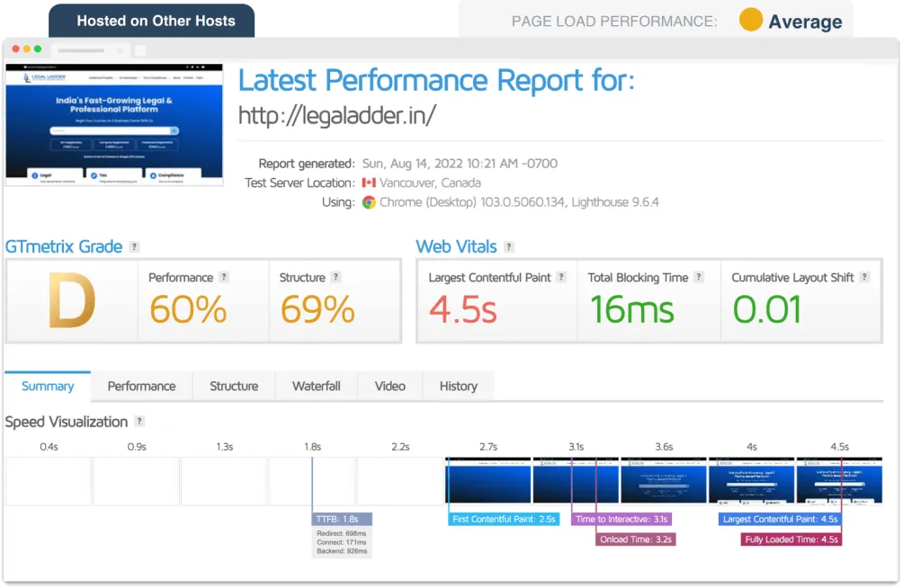View the History tab

click(x=459, y=386)
